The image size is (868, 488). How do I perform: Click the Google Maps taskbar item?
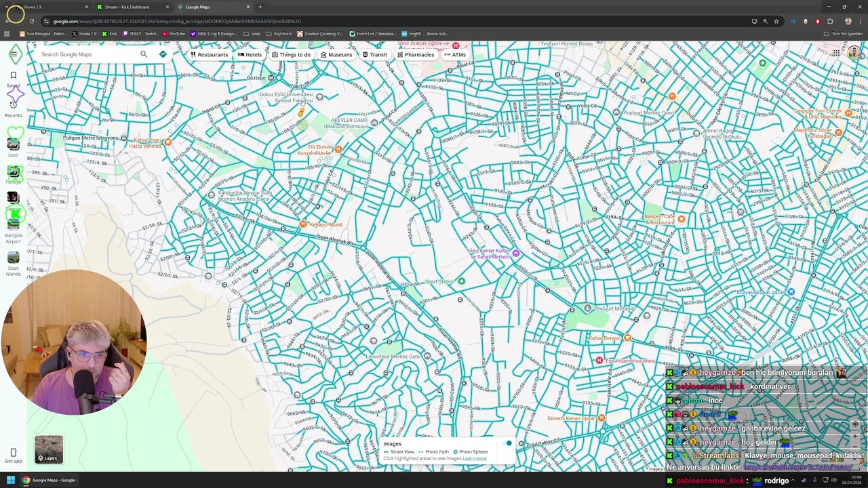tap(49, 480)
